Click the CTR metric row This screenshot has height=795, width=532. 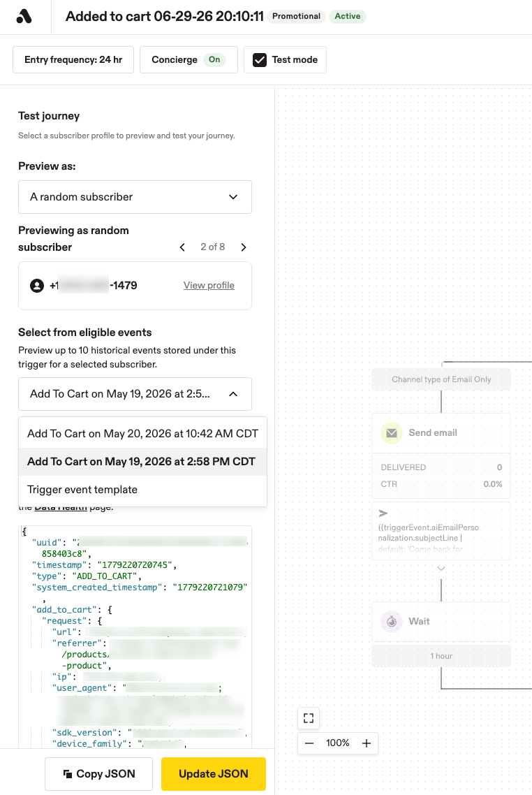(441, 484)
